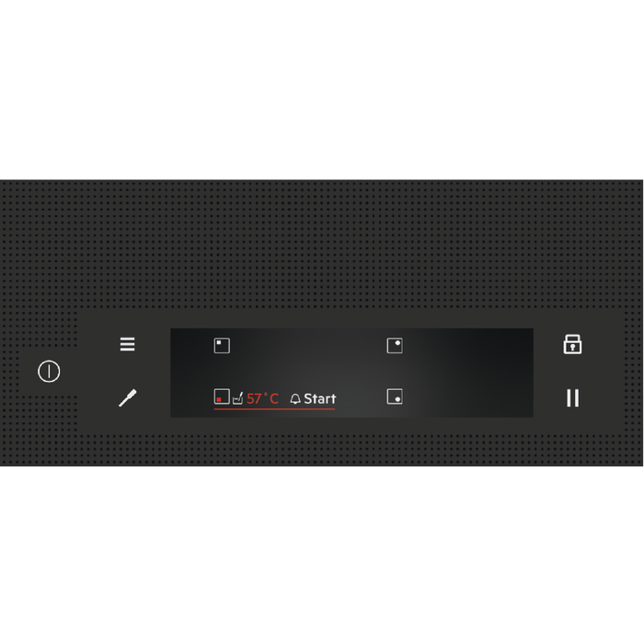This screenshot has height=644, width=644.
Task: Tap the sous-vide pot icon
Action: coord(237,398)
